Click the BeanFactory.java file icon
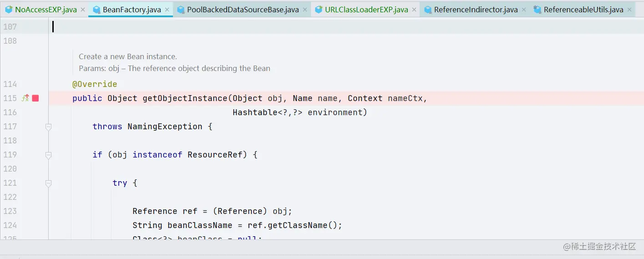This screenshot has width=644, height=259. tap(96, 10)
